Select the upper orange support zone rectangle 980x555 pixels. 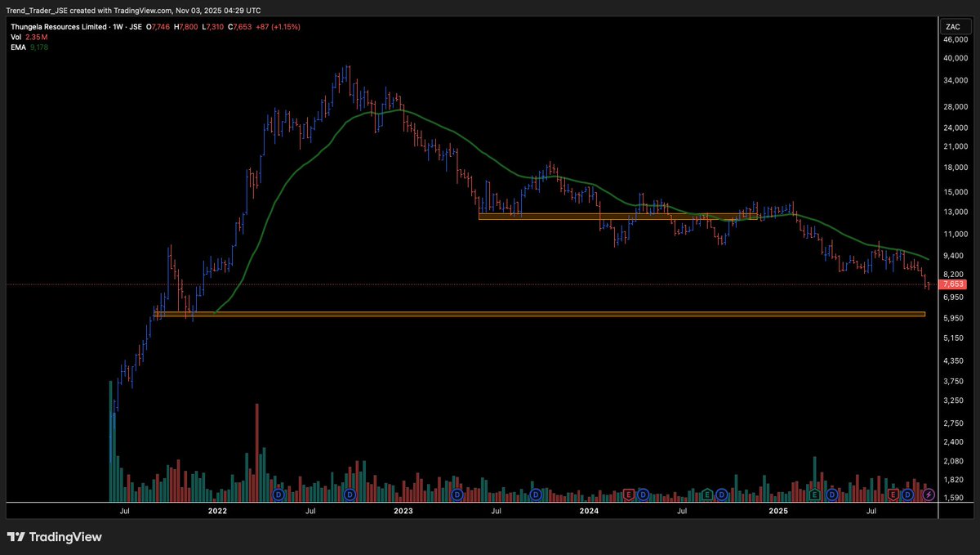click(x=617, y=217)
